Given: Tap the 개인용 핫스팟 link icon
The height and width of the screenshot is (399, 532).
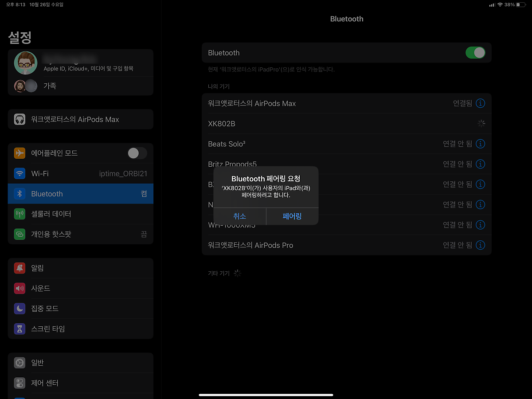Looking at the screenshot, I should [20, 234].
